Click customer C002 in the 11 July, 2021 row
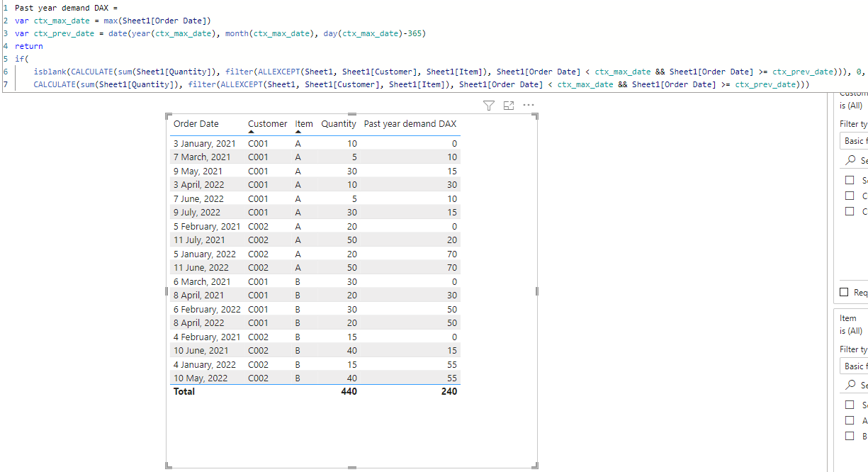Screen dimensions: 868x472 click(x=258, y=240)
